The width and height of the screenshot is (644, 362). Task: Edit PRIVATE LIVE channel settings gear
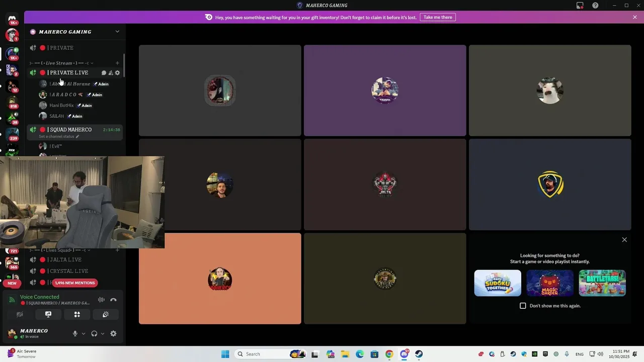[118, 73]
